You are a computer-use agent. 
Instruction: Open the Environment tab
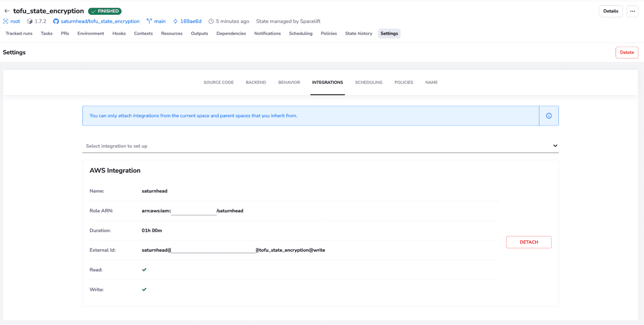91,33
